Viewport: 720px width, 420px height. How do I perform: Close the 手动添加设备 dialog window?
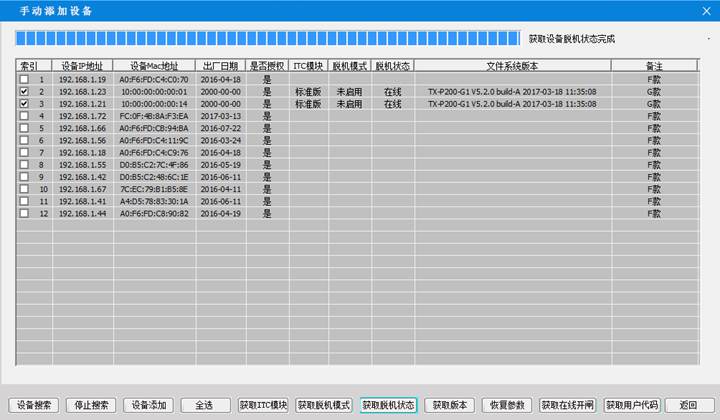(703, 8)
